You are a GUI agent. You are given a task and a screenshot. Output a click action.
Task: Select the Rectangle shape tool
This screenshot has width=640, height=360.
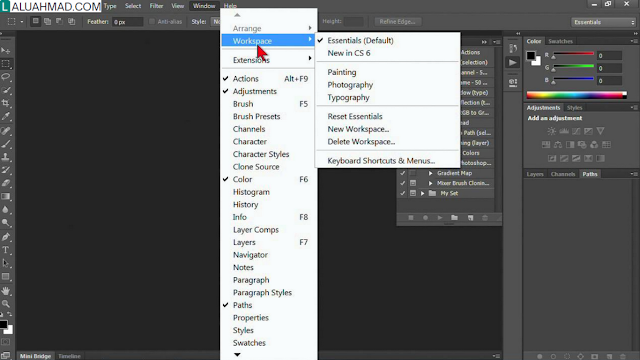click(x=6, y=277)
